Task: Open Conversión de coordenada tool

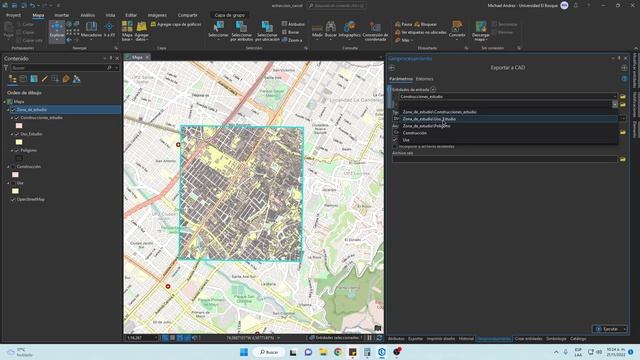Action: 375,31
